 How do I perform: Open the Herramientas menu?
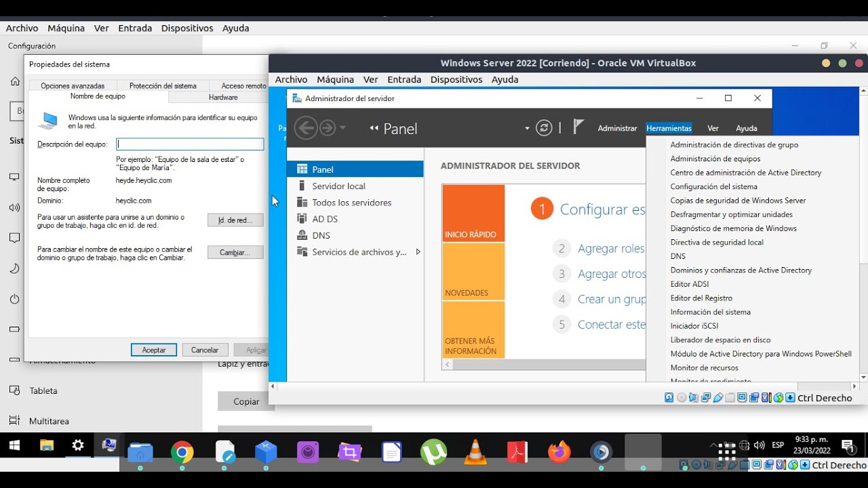click(669, 128)
